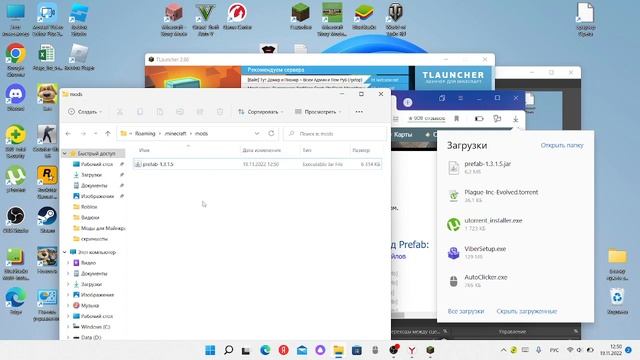Open the three-dots more options menu
This screenshot has height=360, width=640.
(359, 112)
